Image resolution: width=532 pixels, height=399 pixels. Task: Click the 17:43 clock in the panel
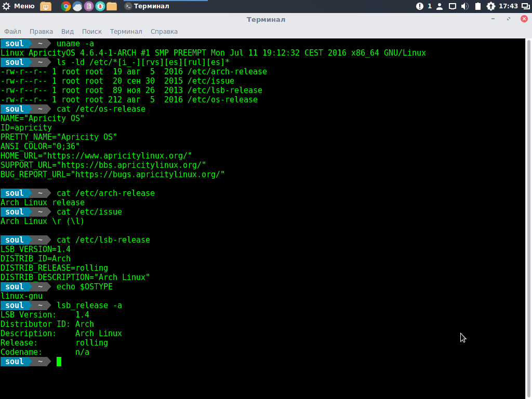point(508,6)
